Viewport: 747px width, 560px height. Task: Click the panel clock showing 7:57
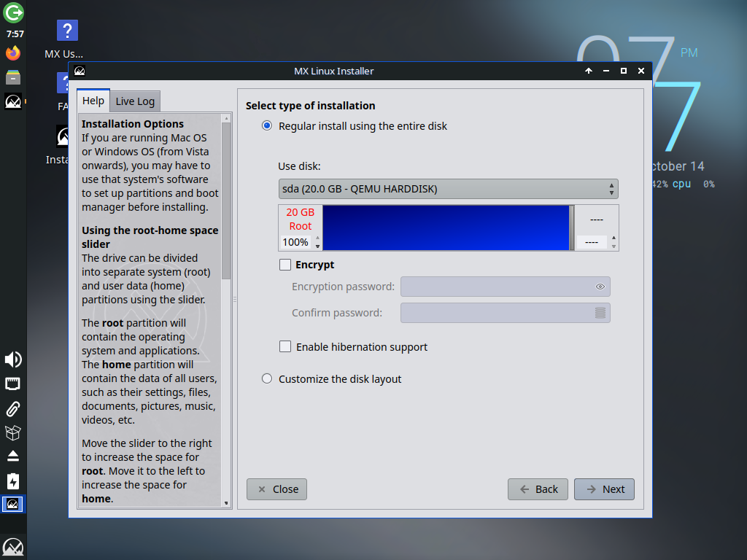pos(15,34)
